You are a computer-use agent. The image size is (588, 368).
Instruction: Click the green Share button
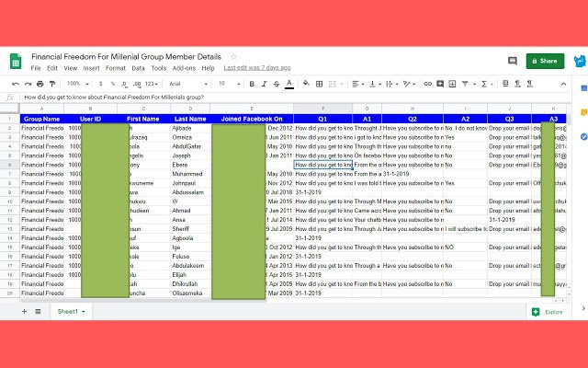pyautogui.click(x=545, y=61)
